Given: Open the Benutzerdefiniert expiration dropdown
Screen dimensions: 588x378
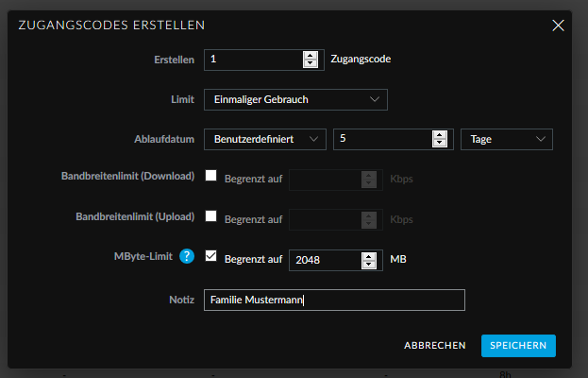Looking at the screenshot, I should click(264, 139).
